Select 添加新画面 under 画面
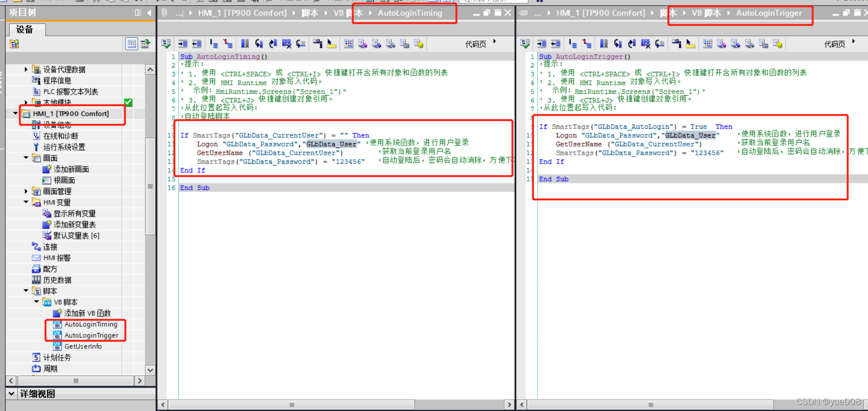This screenshot has width=868, height=411. 71,169
